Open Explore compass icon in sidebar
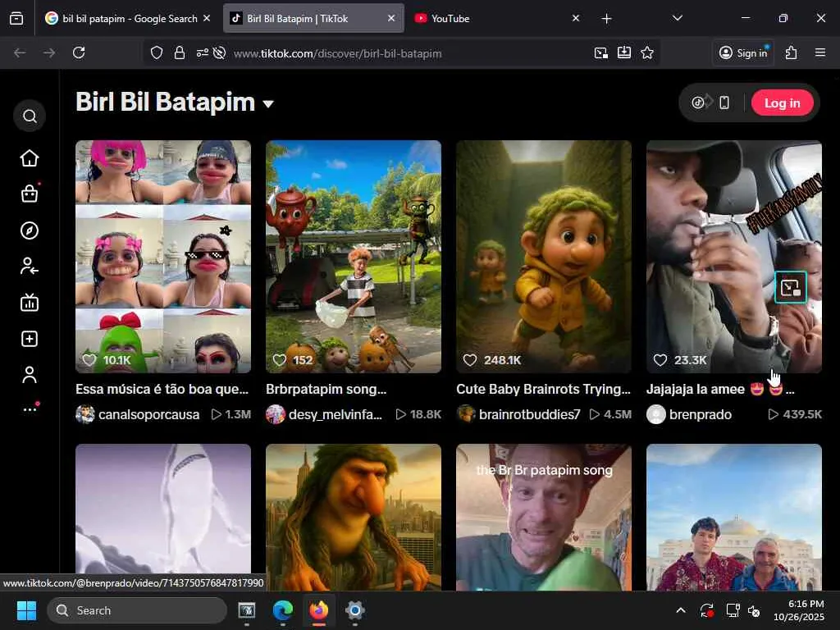Screen dimensions: 840x630 pyautogui.click(x=30, y=231)
